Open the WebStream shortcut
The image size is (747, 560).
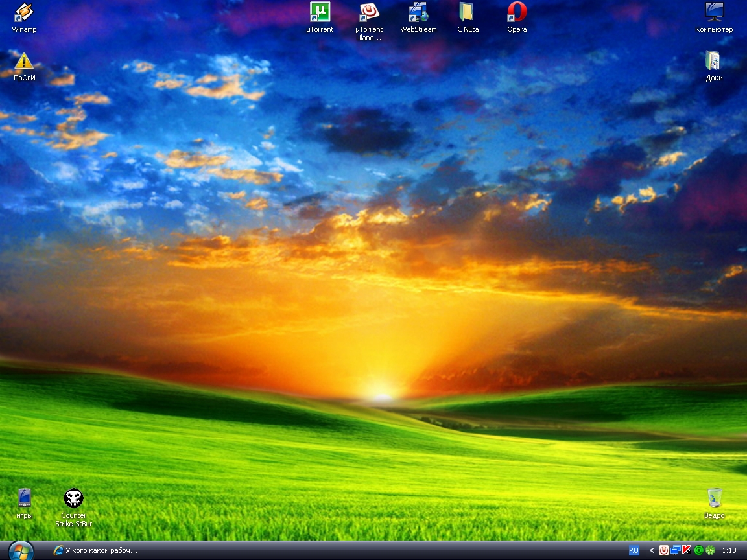click(x=418, y=13)
